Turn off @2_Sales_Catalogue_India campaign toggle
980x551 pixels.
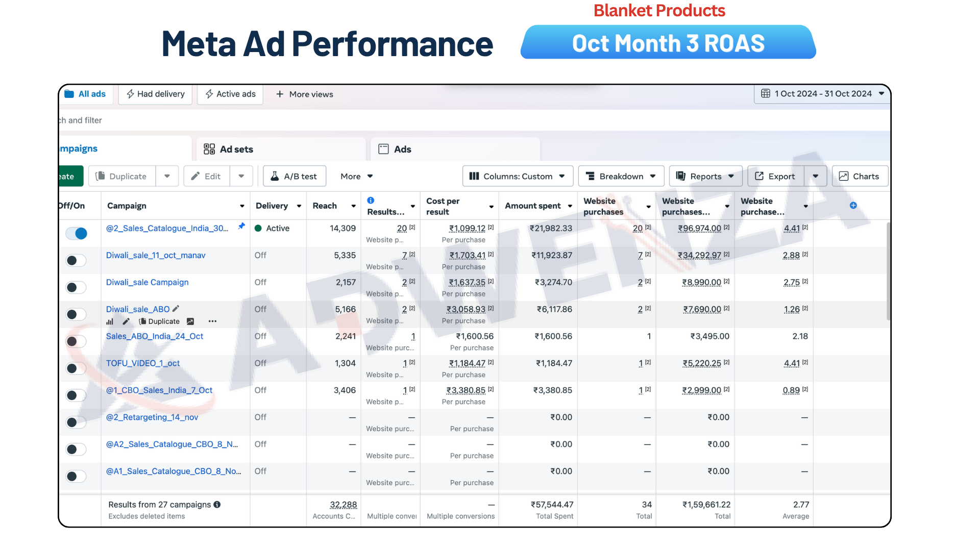[76, 233]
